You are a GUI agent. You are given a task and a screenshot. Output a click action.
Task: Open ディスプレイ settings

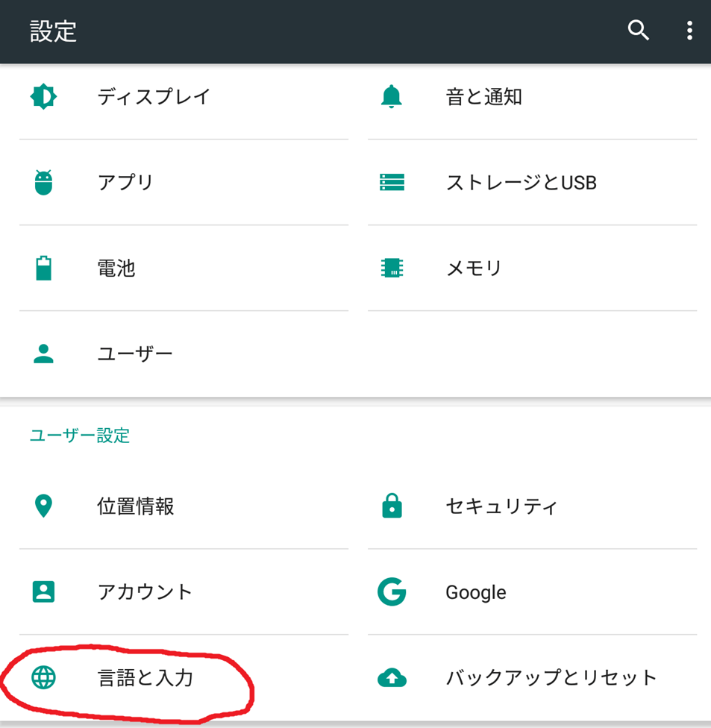154,96
